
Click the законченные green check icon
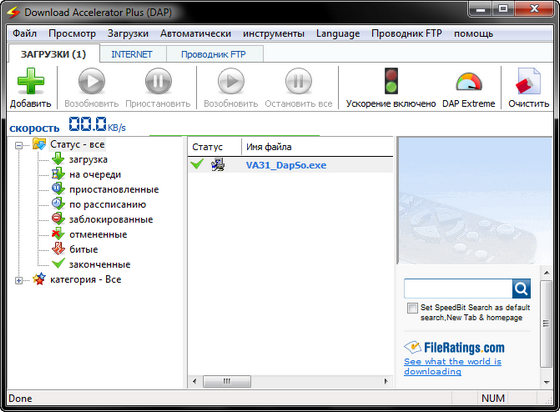pos(58,264)
